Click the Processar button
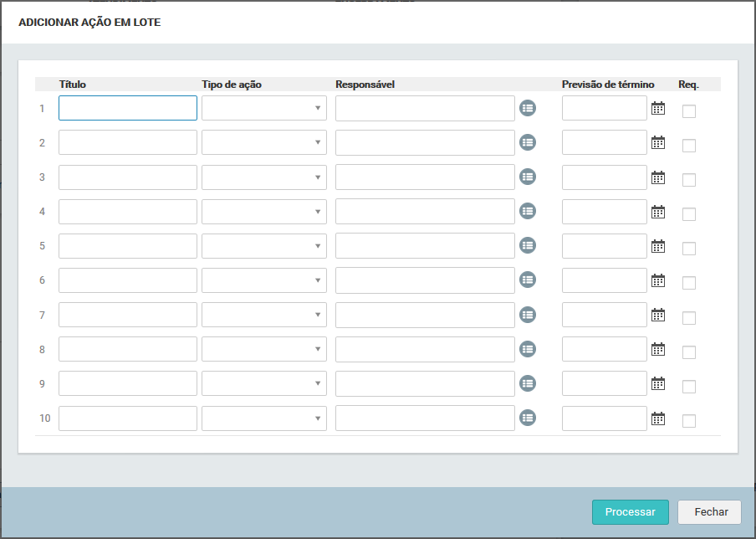This screenshot has width=756, height=539. (631, 512)
